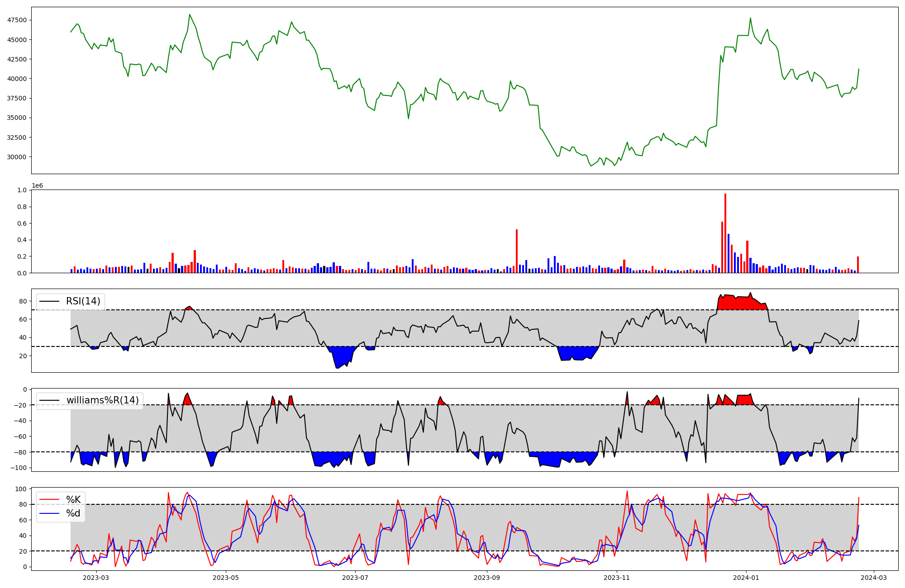Click the williams%R(14) legend label
This screenshot has width=905, height=588.
[102, 401]
